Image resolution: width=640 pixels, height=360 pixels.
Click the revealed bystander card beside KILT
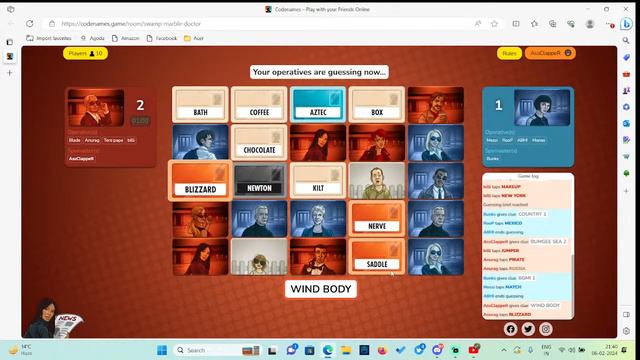(377, 180)
